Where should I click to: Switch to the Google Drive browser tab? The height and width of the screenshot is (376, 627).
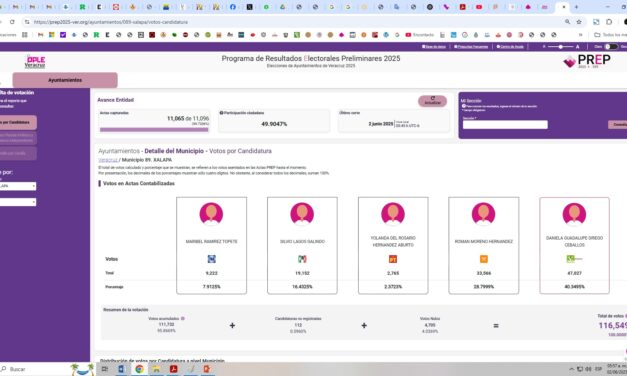pyautogui.click(x=282, y=7)
